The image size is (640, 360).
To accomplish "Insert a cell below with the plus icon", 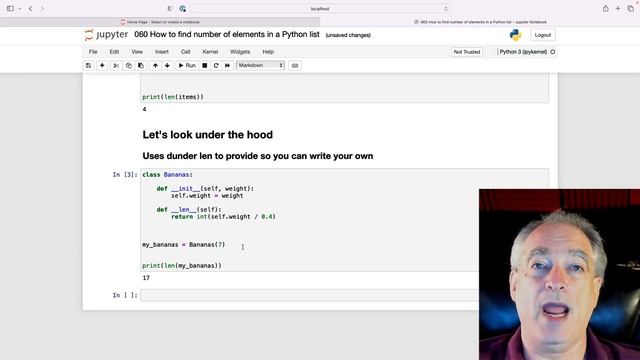I will coord(102,65).
